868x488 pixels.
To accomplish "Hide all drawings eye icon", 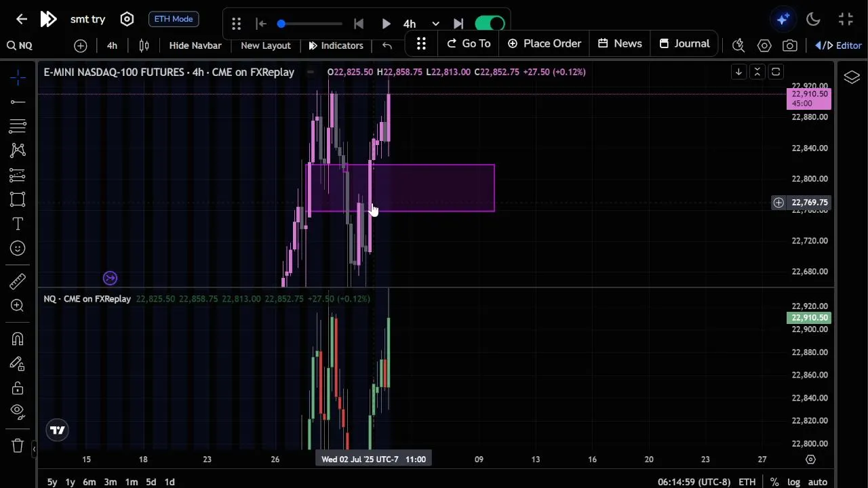I will 18,411.
